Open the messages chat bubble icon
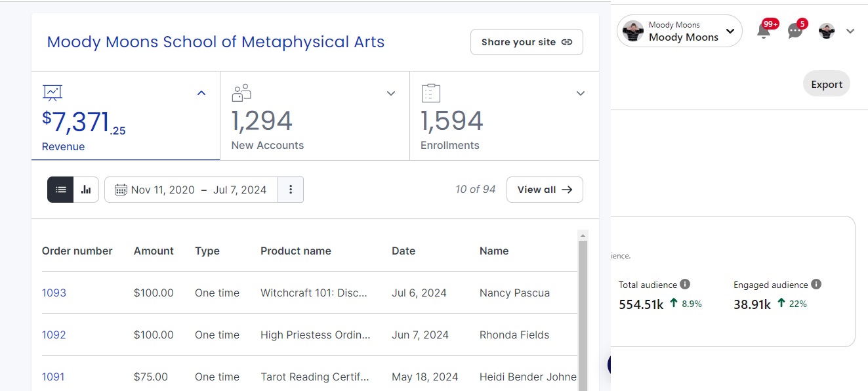Viewport: 868px width, 391px height. tap(795, 31)
